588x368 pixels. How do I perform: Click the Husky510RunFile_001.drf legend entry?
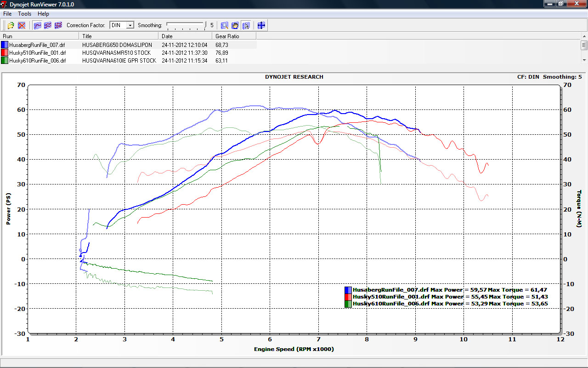click(x=449, y=297)
